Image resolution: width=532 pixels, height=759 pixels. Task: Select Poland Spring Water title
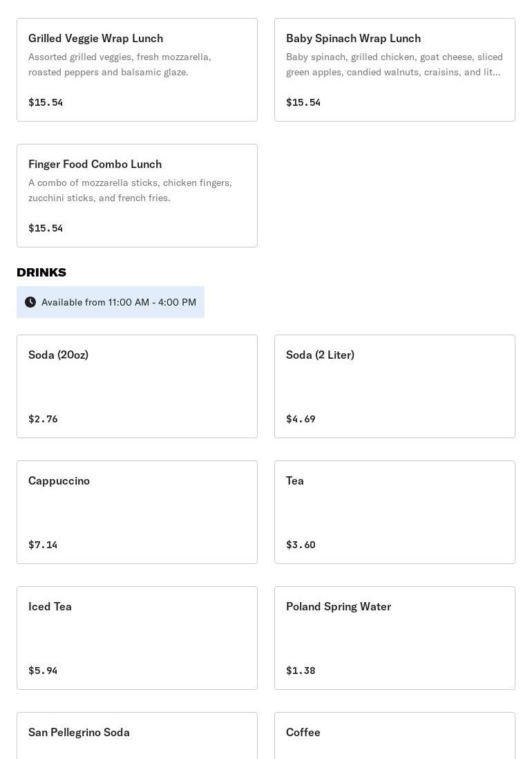(x=339, y=606)
